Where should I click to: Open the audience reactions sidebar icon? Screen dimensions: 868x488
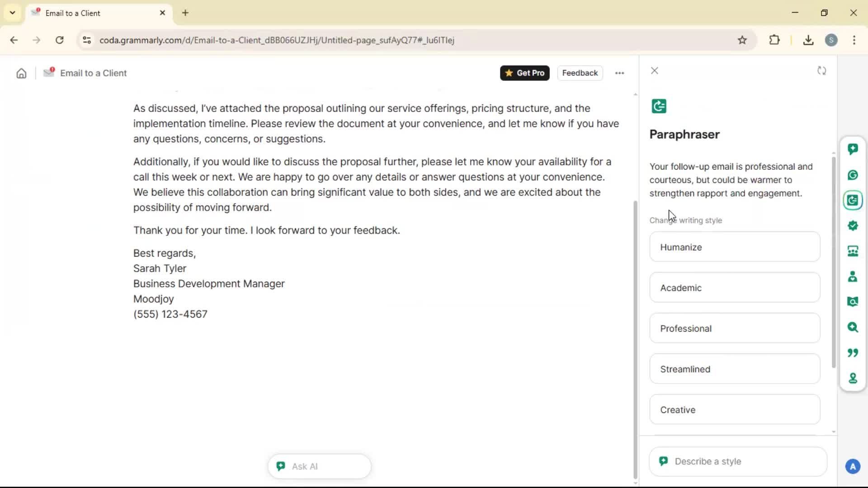point(853,251)
